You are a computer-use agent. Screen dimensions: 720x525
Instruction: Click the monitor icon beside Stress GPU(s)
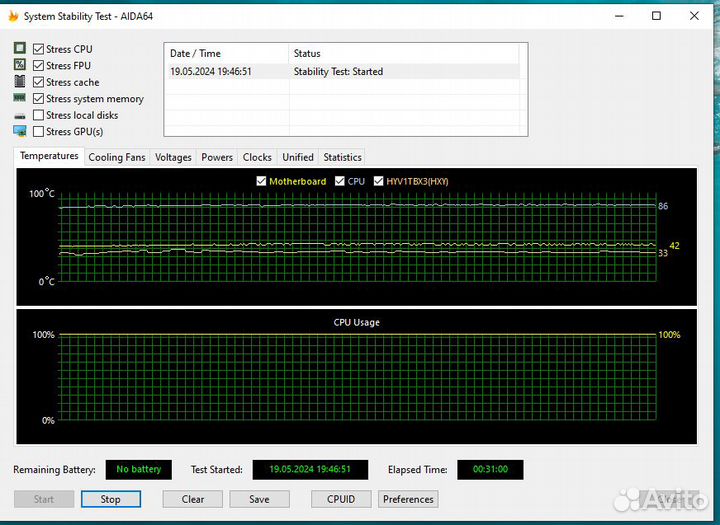20,131
